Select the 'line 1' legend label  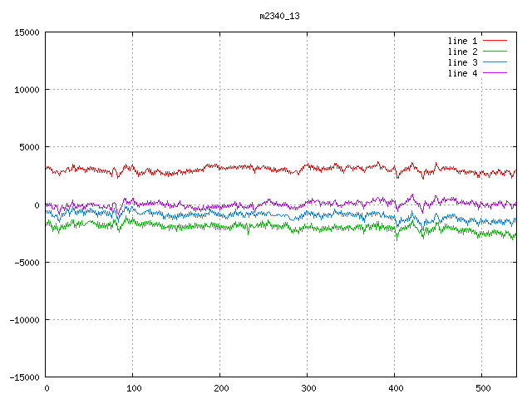(462, 41)
